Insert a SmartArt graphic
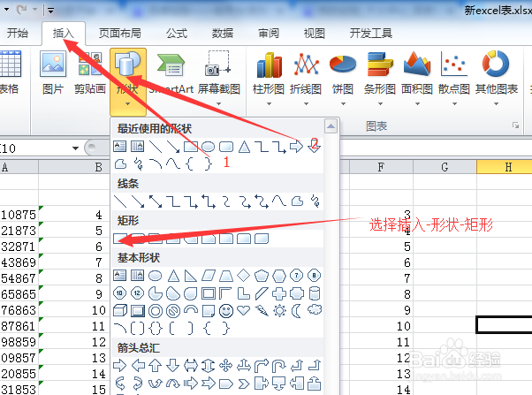 (171, 72)
